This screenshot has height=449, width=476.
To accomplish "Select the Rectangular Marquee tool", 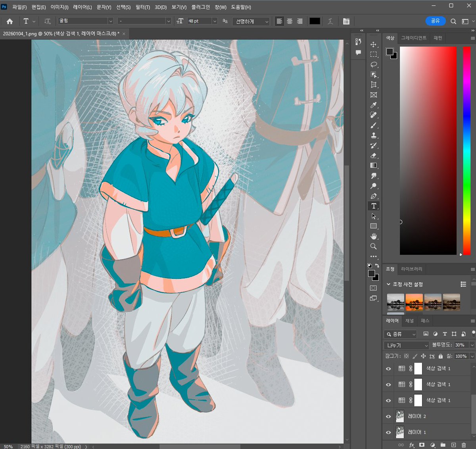I will tap(373, 54).
